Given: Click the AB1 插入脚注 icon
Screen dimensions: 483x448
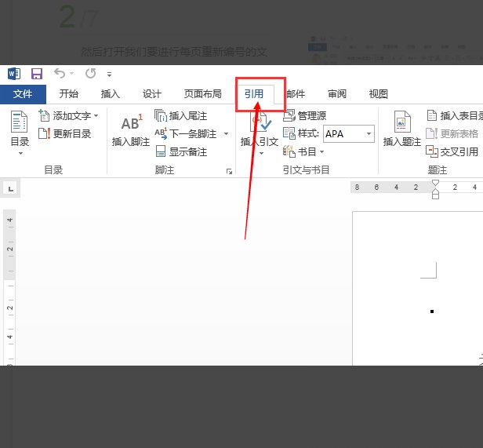Looking at the screenshot, I should click(132, 122).
